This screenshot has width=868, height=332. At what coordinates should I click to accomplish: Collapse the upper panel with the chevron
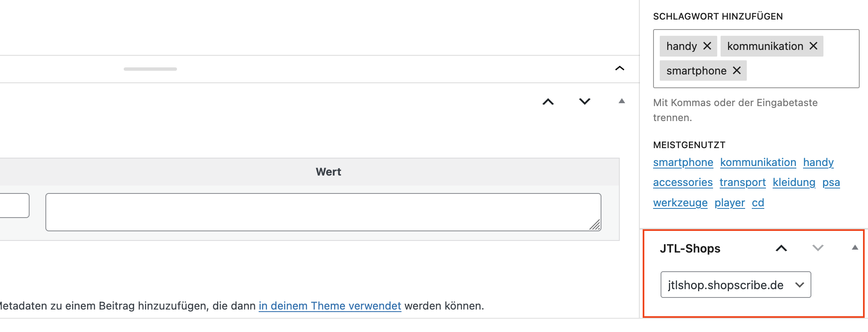[620, 69]
